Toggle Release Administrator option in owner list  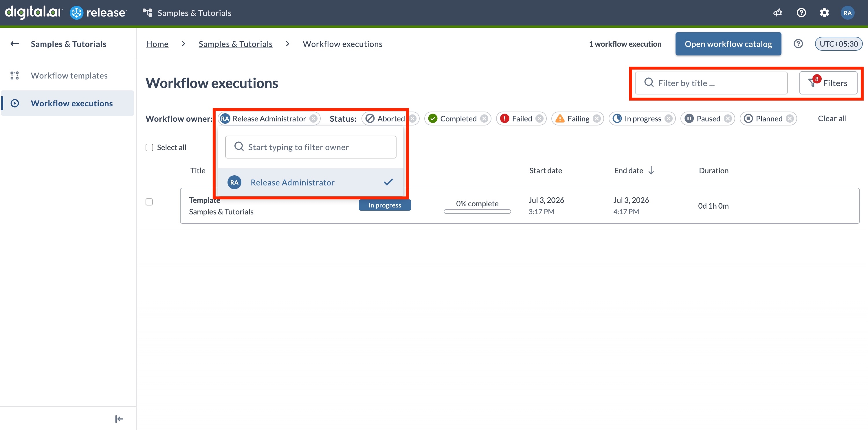311,183
